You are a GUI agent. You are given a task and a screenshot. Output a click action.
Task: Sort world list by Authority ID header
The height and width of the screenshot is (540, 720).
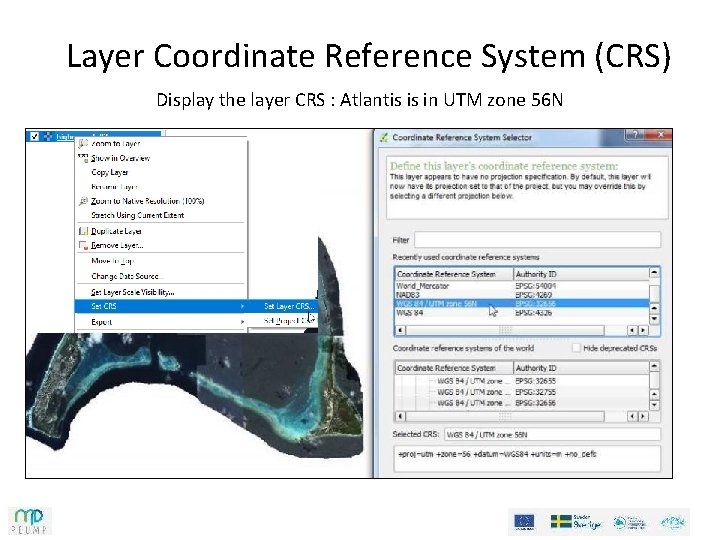tap(581, 368)
